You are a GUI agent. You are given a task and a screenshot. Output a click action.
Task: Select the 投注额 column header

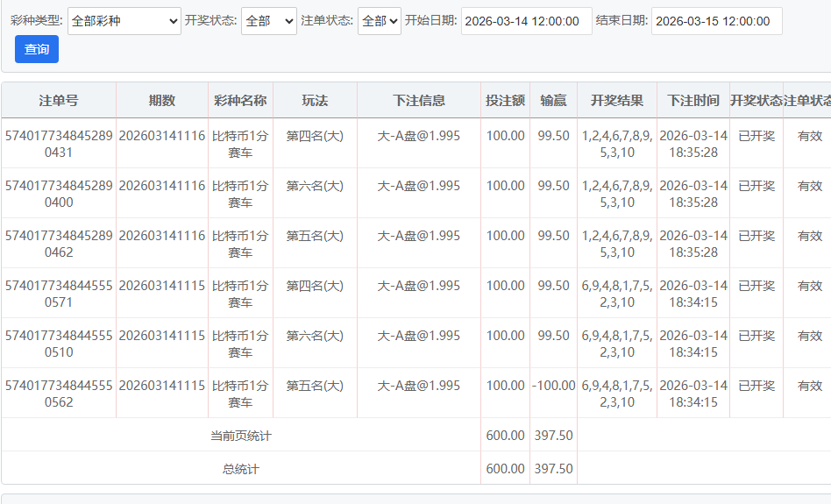505,101
